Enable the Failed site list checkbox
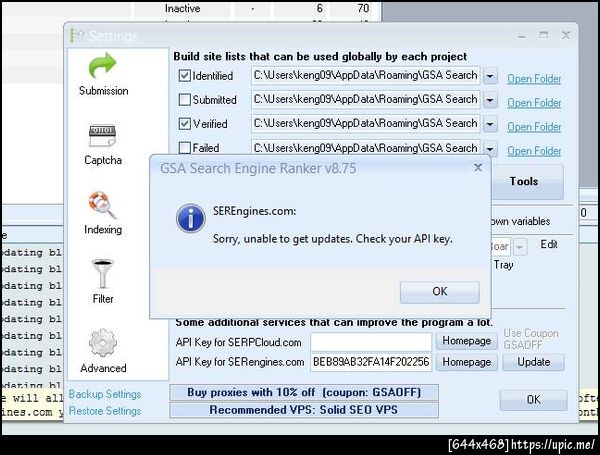This screenshot has width=600, height=455. coord(184,148)
